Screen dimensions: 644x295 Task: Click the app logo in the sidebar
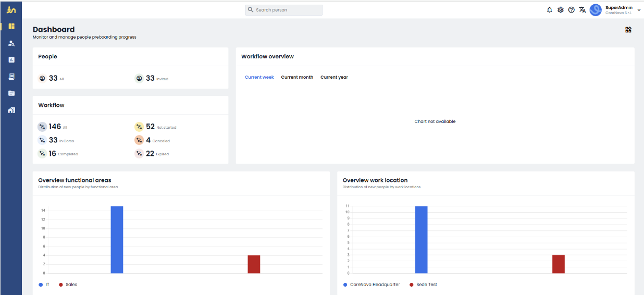[11, 10]
